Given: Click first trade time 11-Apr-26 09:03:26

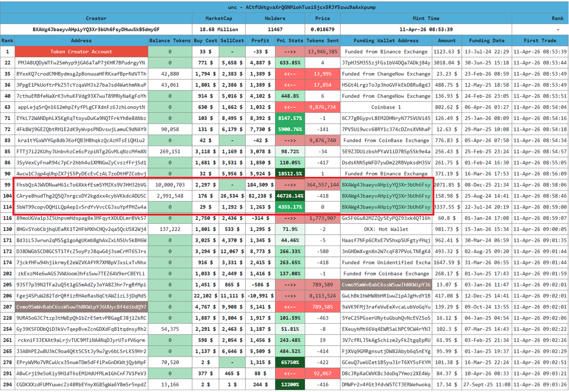Looking at the screenshot, I should click(x=540, y=384).
